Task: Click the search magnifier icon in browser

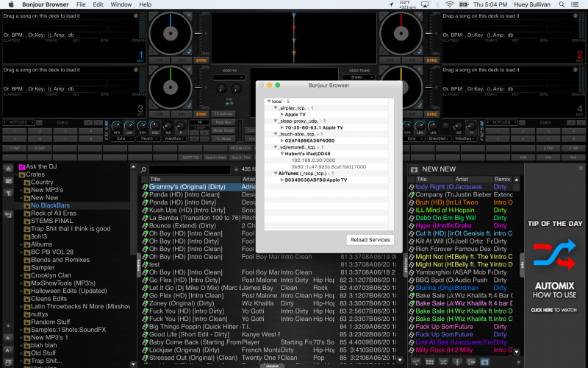Action: [x=145, y=169]
